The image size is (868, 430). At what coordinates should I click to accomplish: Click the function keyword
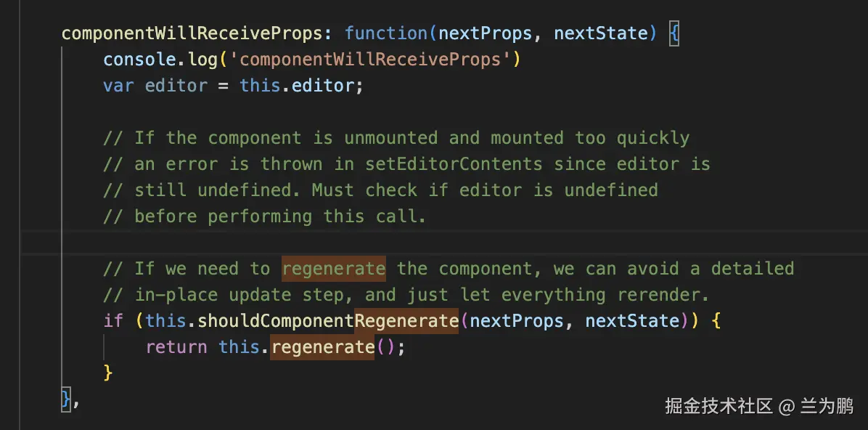click(386, 34)
